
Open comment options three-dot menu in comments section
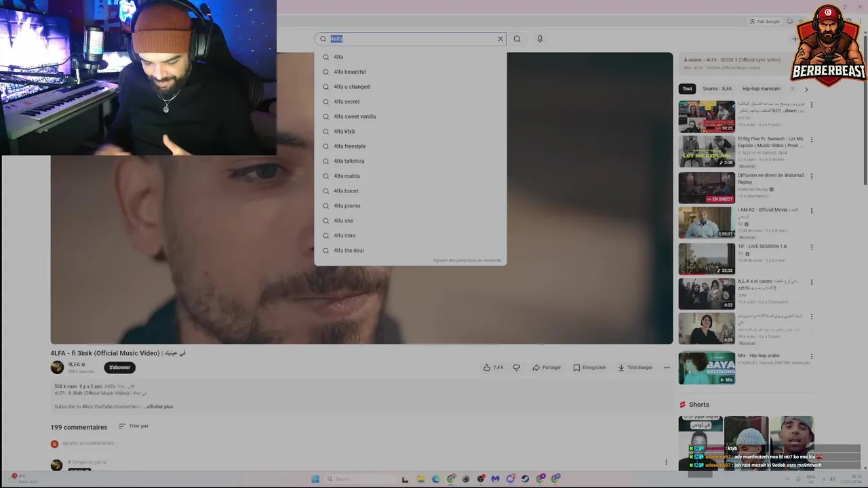coord(666,462)
